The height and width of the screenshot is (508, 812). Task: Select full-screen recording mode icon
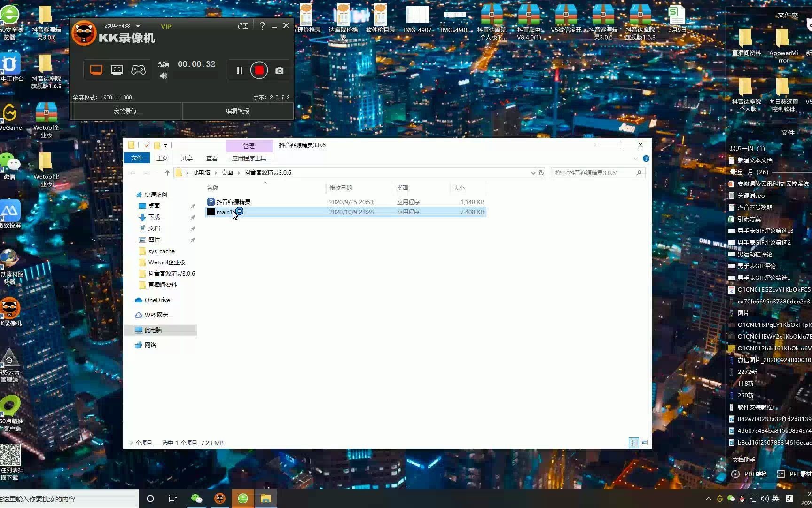[96, 70]
